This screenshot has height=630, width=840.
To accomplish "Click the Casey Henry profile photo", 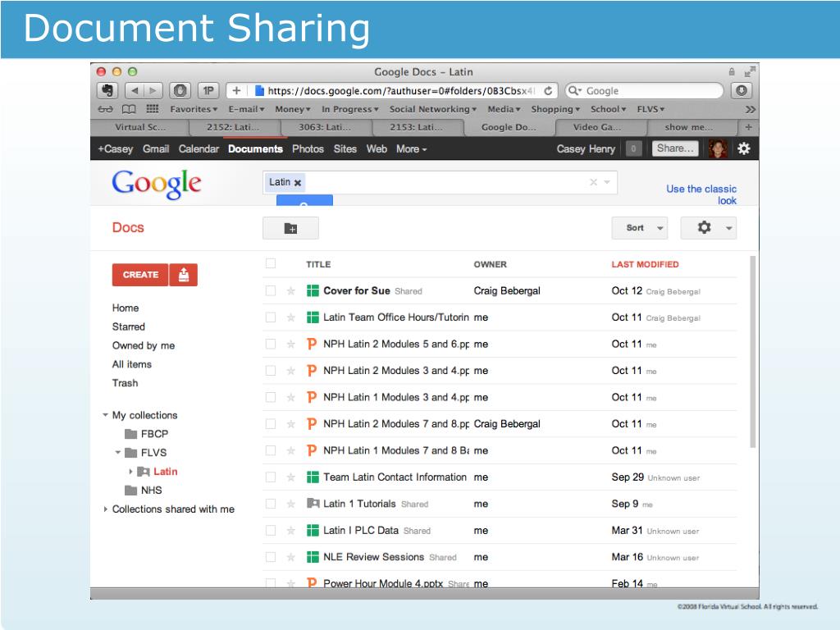I will point(718,148).
